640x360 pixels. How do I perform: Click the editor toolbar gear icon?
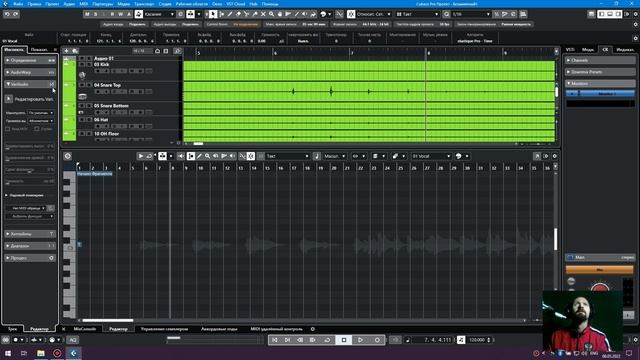[554, 156]
